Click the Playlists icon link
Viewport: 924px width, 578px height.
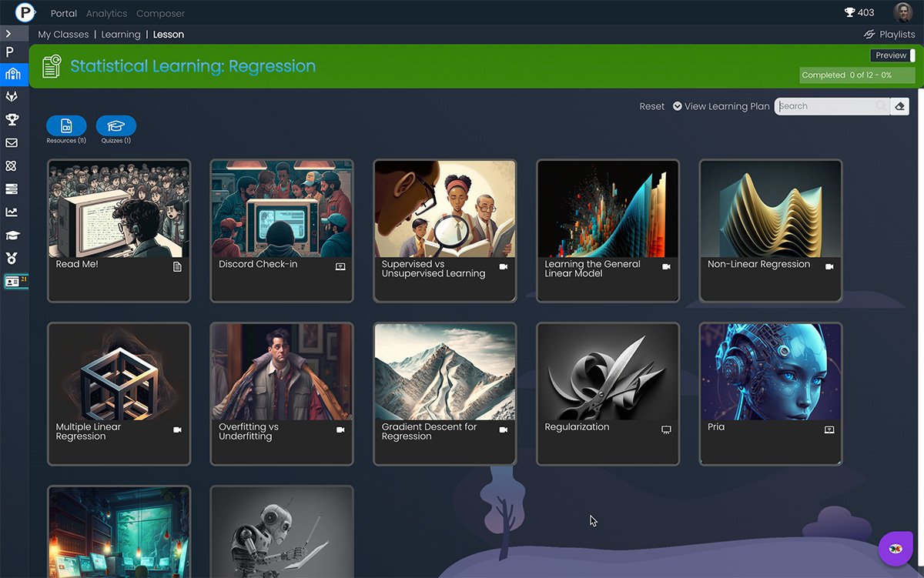889,35
